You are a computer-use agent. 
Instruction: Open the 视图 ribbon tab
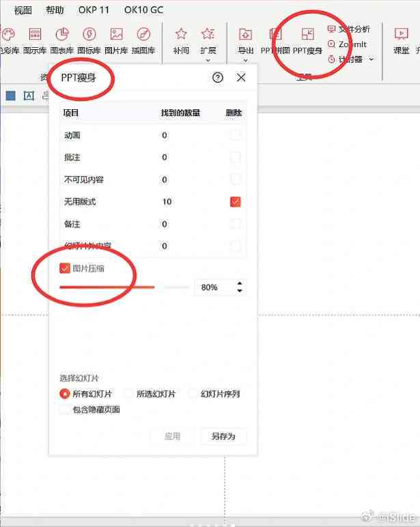[x=23, y=10]
